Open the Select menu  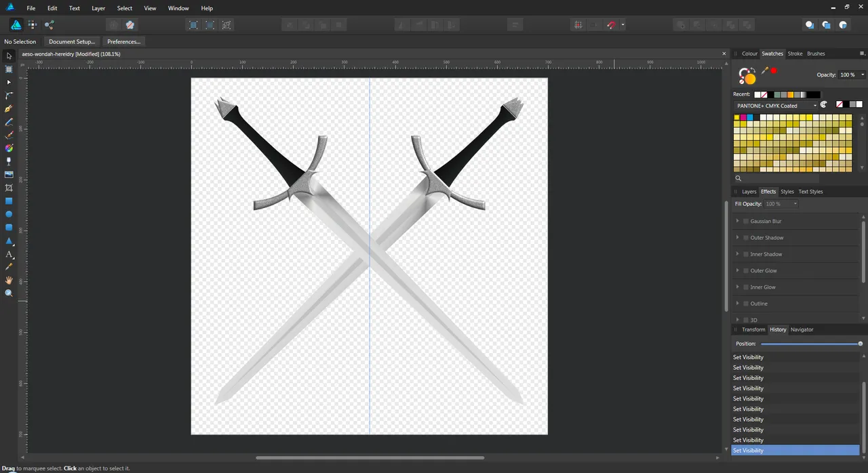pos(125,8)
